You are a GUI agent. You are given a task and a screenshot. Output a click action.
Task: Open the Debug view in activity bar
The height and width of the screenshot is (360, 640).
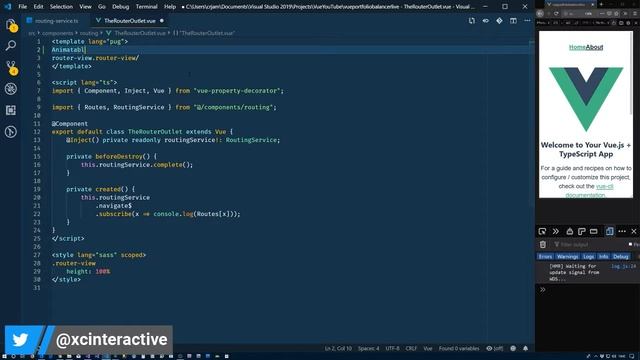point(11,89)
